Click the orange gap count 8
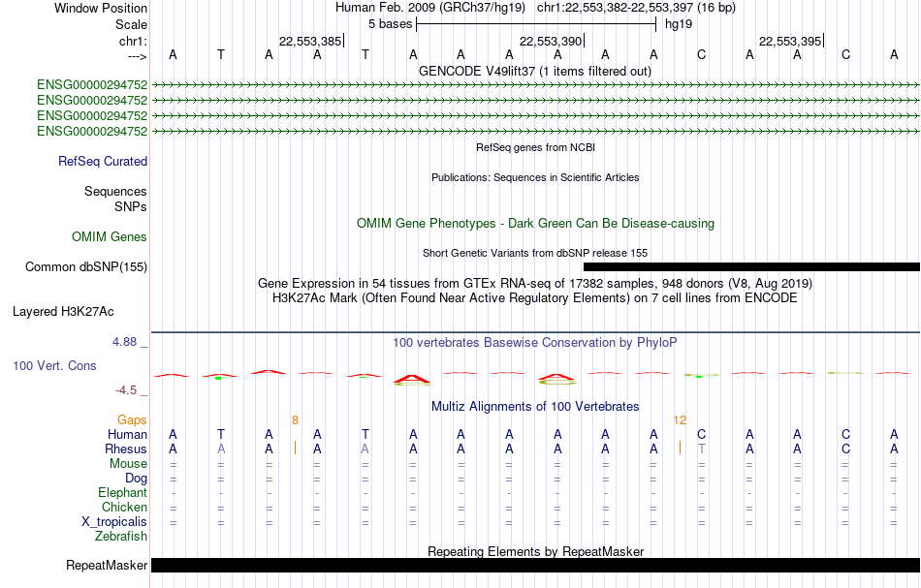This screenshot has width=921, height=588. pos(295,420)
